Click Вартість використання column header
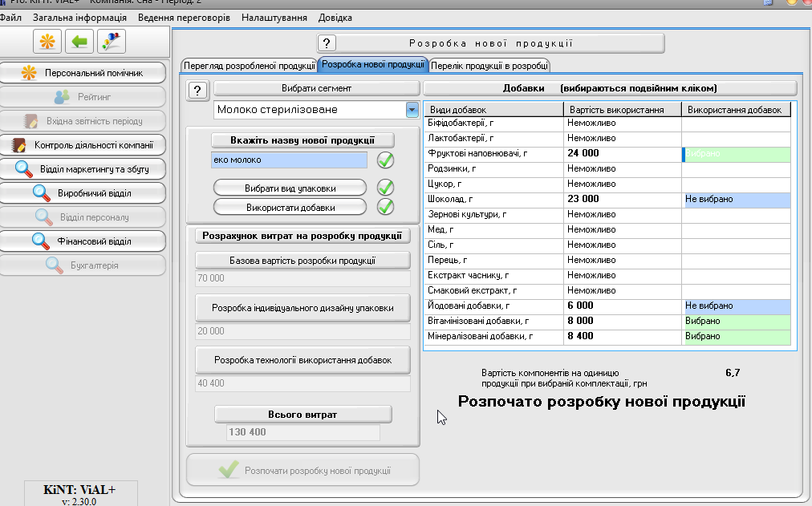 pyautogui.click(x=622, y=110)
